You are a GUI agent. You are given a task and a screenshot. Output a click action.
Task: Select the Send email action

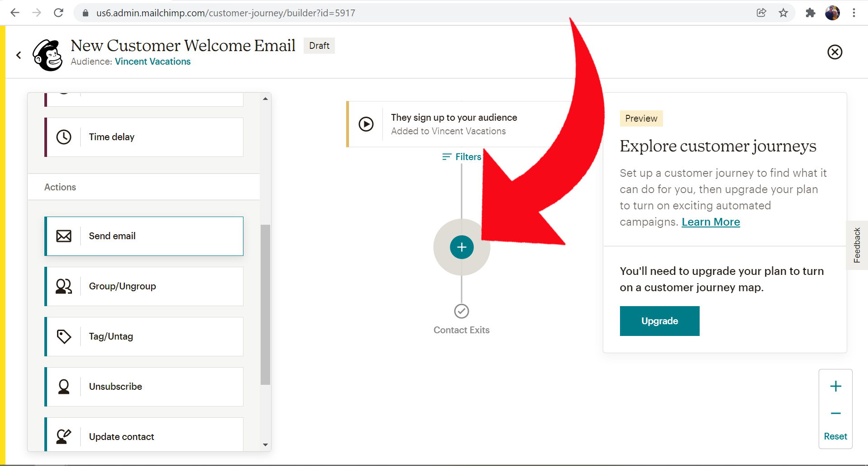point(144,236)
